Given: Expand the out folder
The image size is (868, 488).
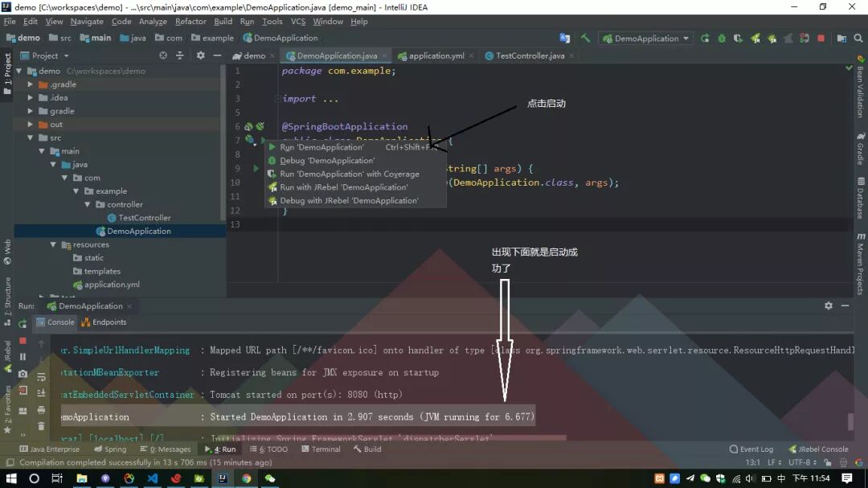Looking at the screenshot, I should tap(31, 124).
